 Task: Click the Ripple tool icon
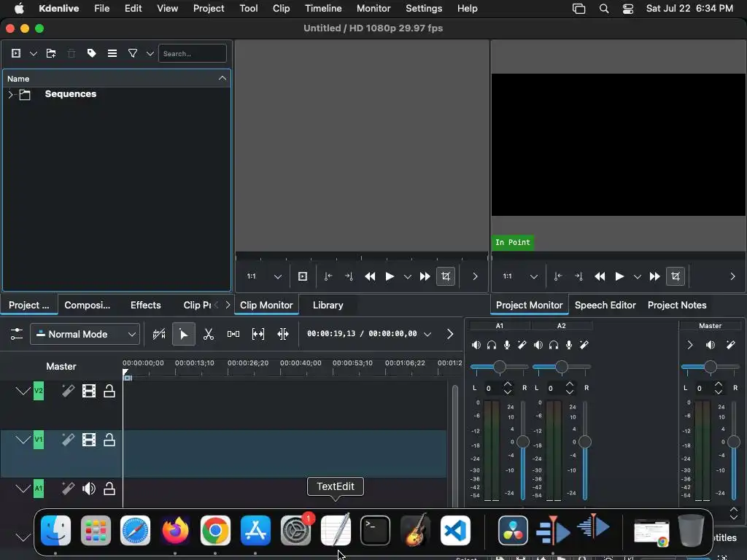tap(283, 334)
